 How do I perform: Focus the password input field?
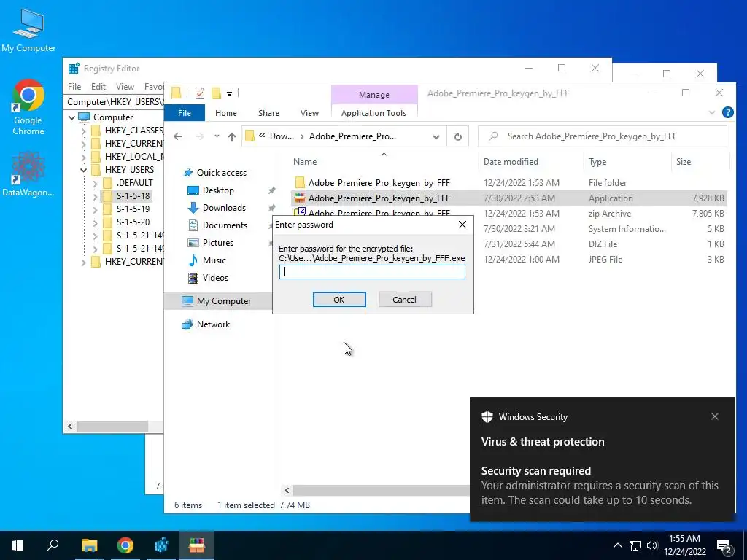point(372,272)
